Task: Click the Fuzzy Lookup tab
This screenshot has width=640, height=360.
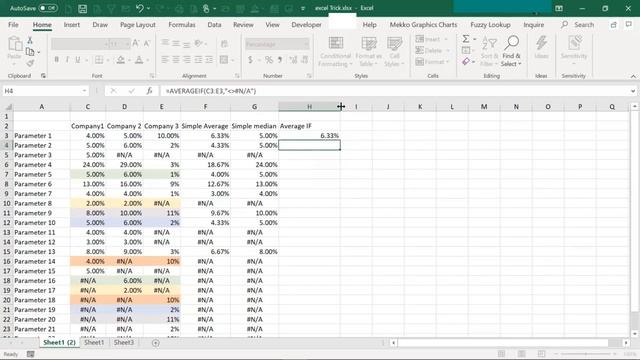Action: pyautogui.click(x=490, y=25)
